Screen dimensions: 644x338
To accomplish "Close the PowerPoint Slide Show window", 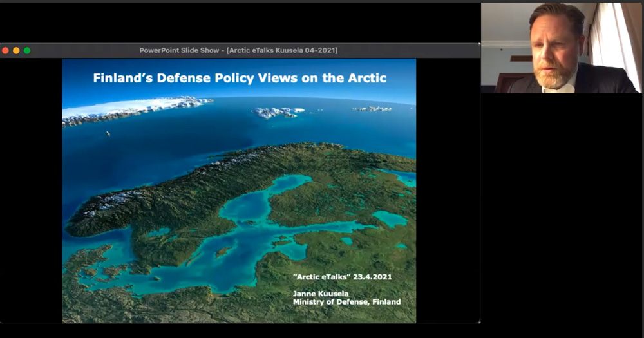I will [5, 50].
